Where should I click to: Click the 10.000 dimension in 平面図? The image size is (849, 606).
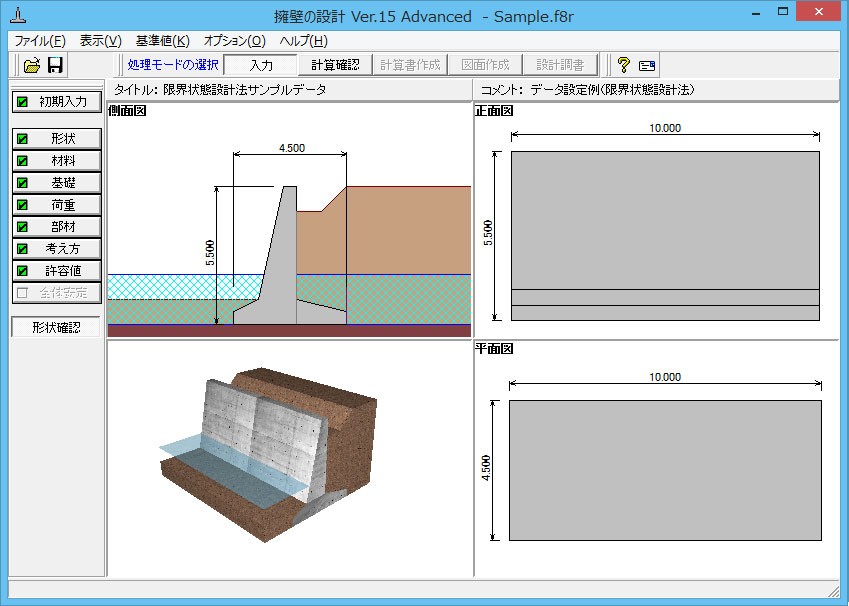point(665,377)
